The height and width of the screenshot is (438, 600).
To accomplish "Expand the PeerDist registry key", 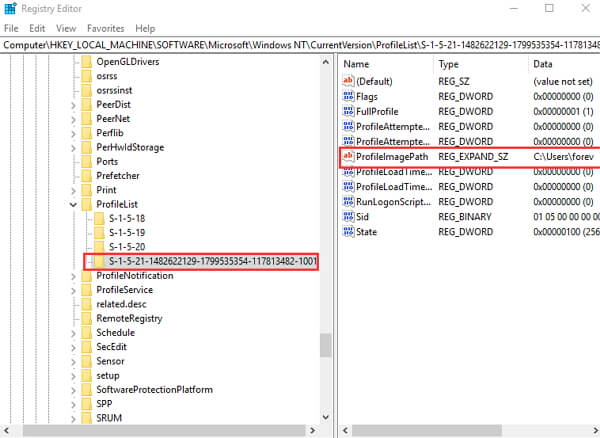I will 73,104.
